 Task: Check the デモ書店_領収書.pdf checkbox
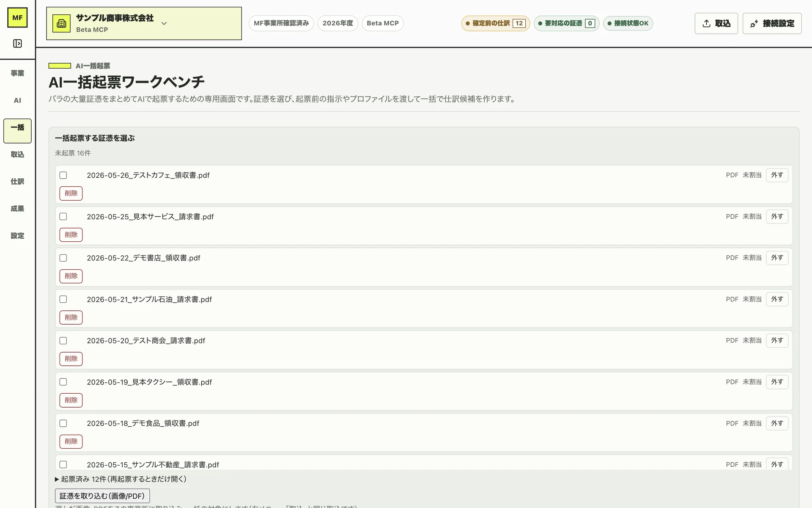(63, 258)
